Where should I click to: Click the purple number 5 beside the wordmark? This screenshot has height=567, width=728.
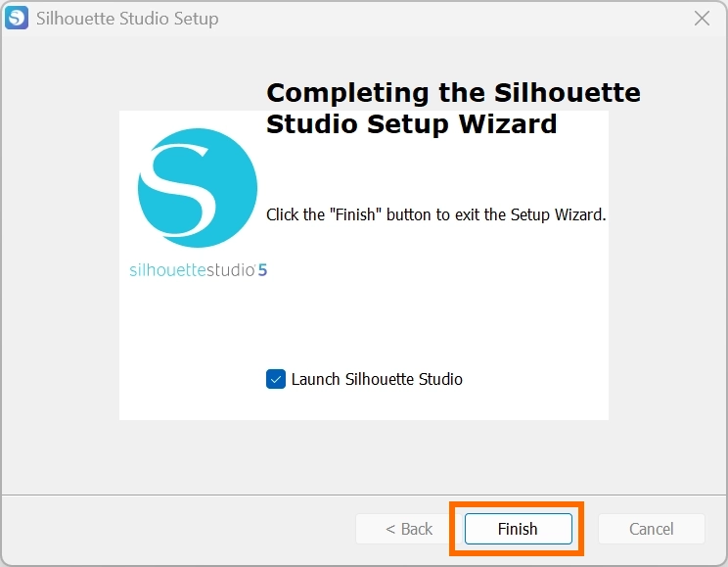(262, 270)
